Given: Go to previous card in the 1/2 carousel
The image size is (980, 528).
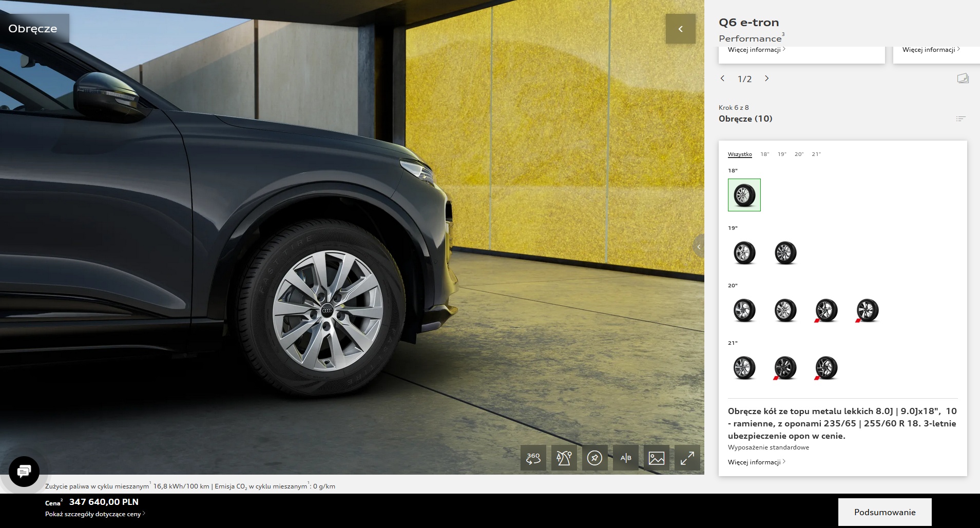Looking at the screenshot, I should click(x=723, y=79).
